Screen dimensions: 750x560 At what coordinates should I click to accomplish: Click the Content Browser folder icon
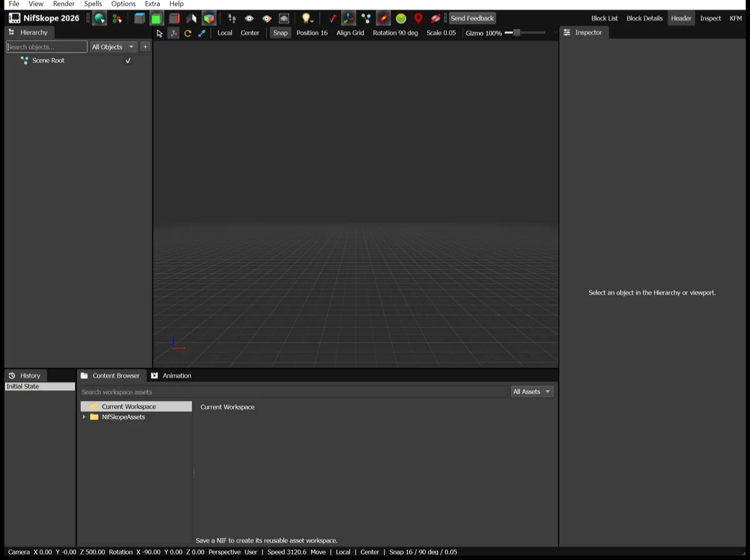coord(84,376)
